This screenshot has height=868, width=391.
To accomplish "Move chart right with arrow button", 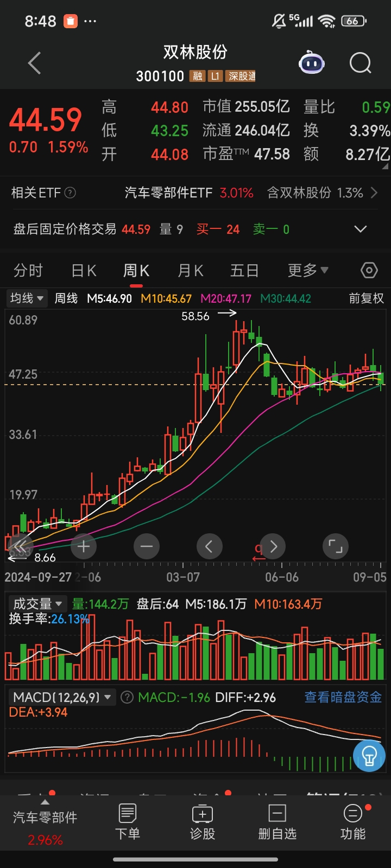I will (x=273, y=546).
